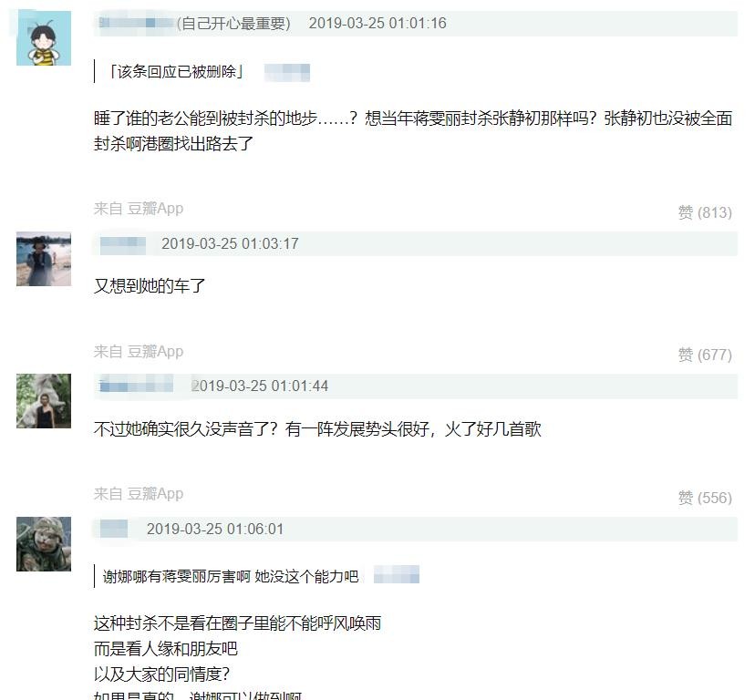
Task: Open the white horse statue avatar
Action: pos(44,401)
